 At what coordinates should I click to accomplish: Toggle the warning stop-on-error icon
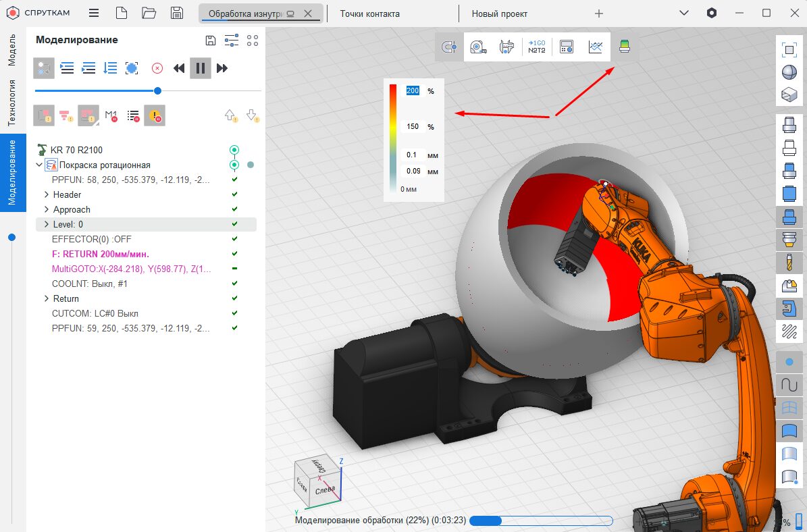click(x=155, y=115)
